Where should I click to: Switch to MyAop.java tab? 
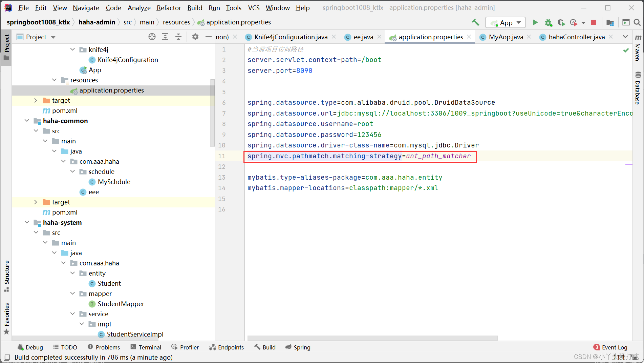coord(506,37)
